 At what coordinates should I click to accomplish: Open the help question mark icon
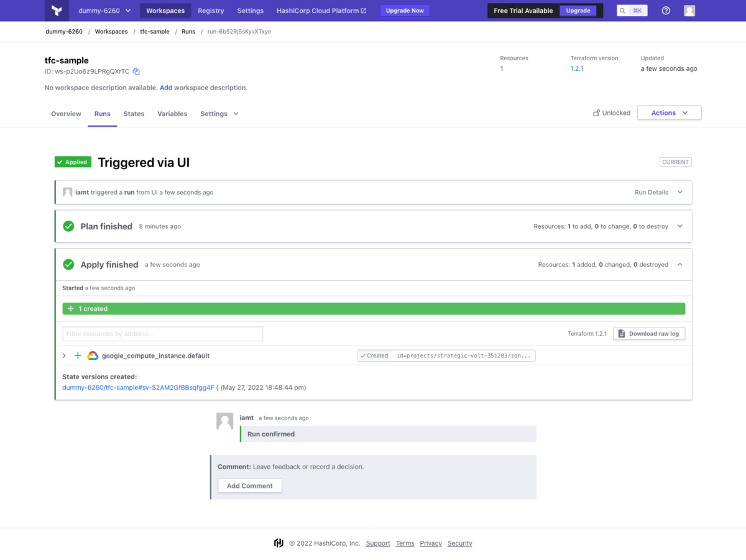coord(666,11)
